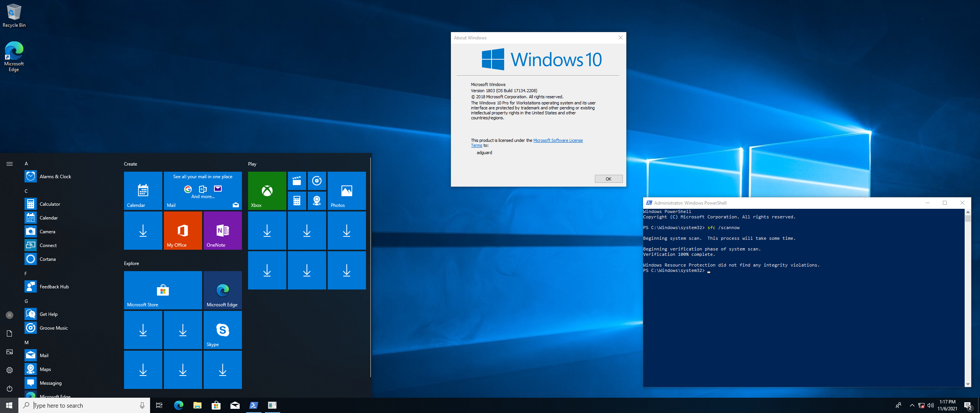The image size is (980, 413).
Task: Open the Mail live tile
Action: click(x=203, y=191)
